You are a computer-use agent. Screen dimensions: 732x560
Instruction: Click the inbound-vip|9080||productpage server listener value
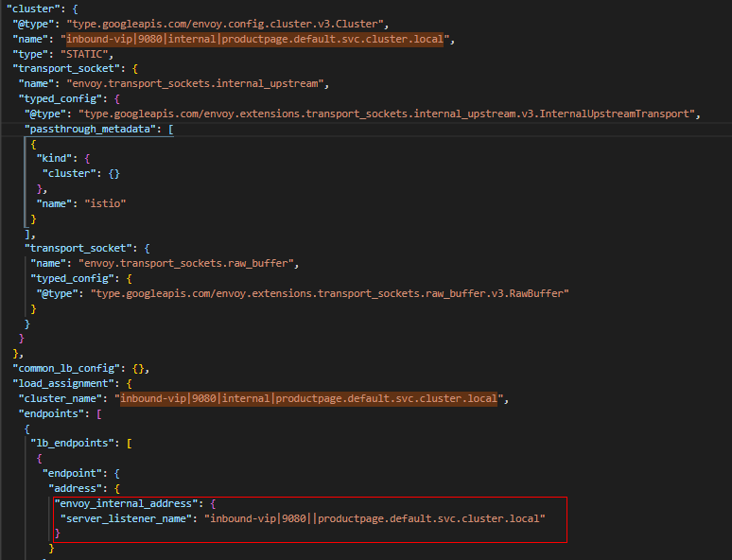pos(375,518)
